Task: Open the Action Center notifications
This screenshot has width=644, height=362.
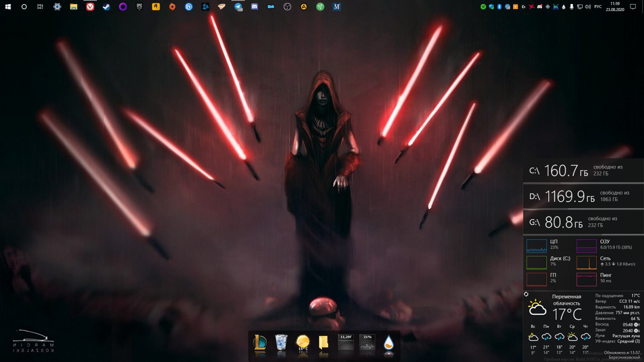Action: [633, 7]
